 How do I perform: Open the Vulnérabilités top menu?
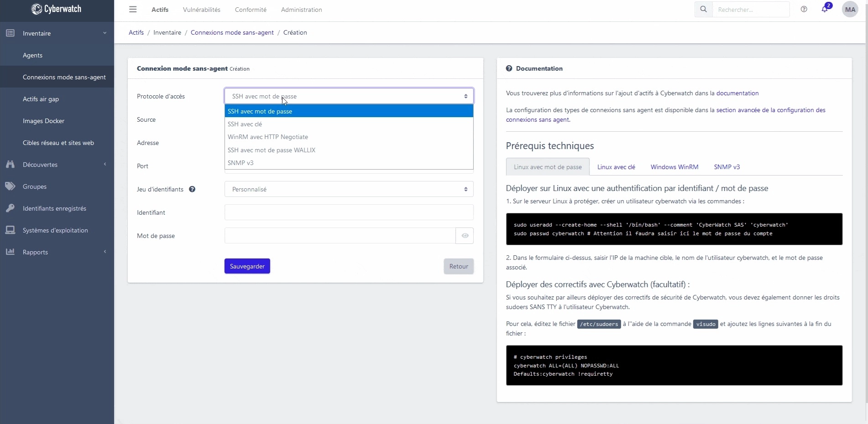(202, 10)
